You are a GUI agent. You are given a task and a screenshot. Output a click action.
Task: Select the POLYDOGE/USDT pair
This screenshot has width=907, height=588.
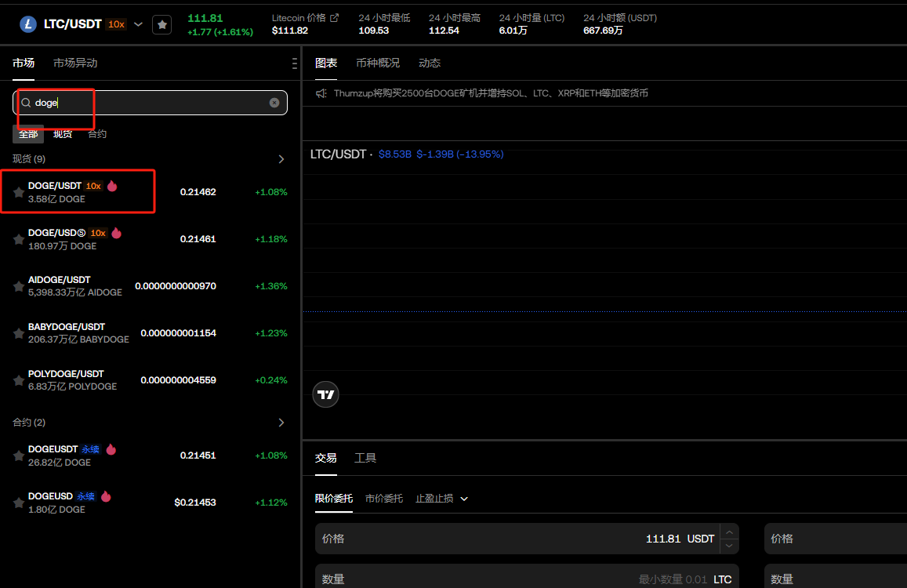150,380
